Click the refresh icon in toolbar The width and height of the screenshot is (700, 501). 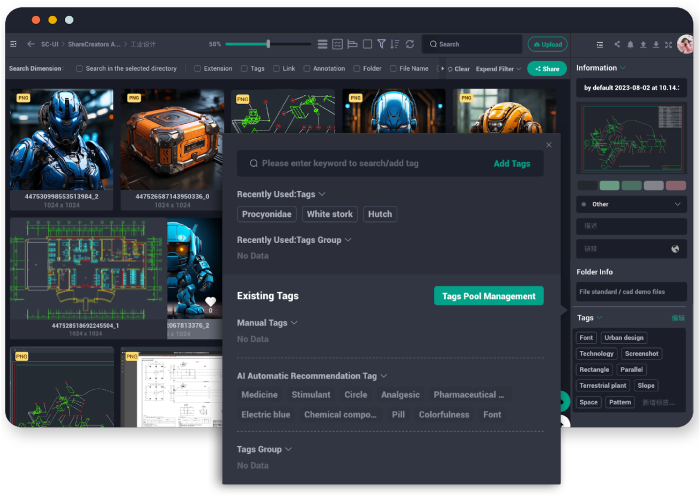pos(409,44)
